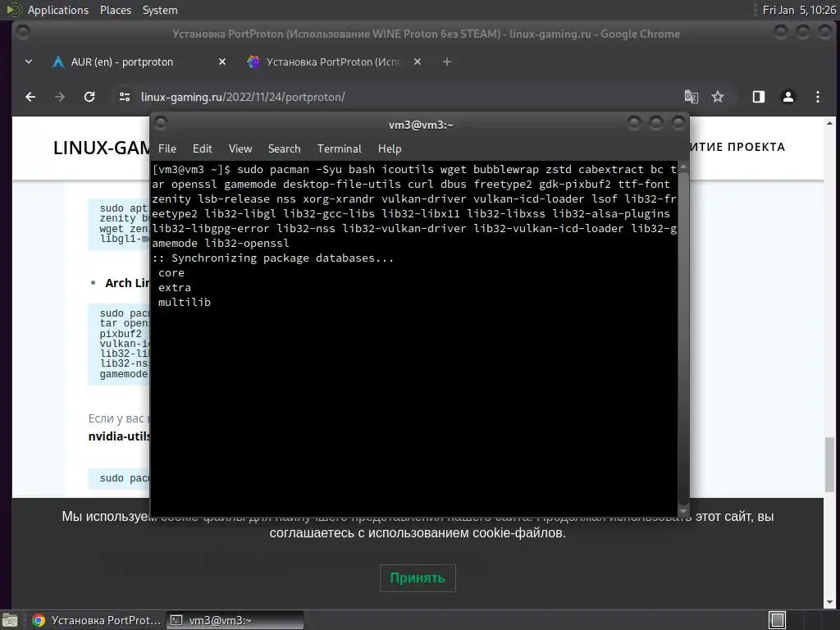Open terminal View menu
This screenshot has width=840, height=630.
coord(240,148)
